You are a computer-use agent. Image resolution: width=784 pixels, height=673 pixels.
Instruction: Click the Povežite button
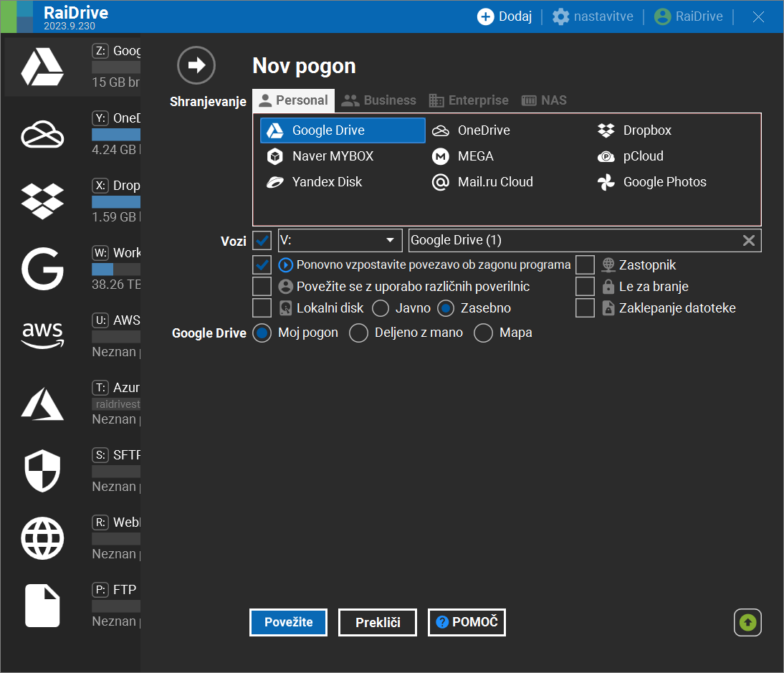point(289,623)
